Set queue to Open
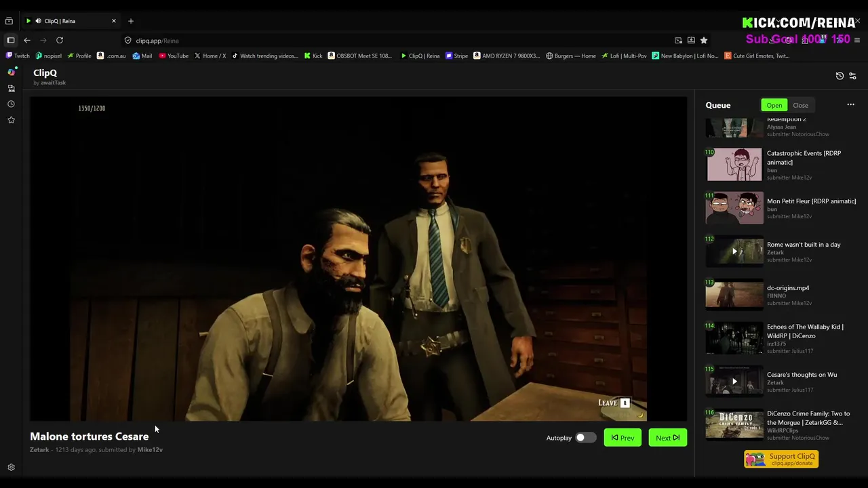868x488 pixels. (x=774, y=105)
